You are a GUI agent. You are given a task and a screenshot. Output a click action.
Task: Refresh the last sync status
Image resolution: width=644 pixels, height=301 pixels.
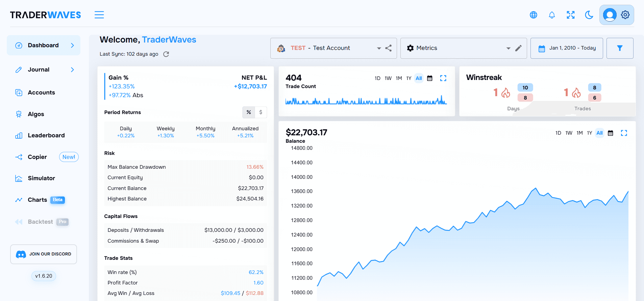tap(166, 54)
